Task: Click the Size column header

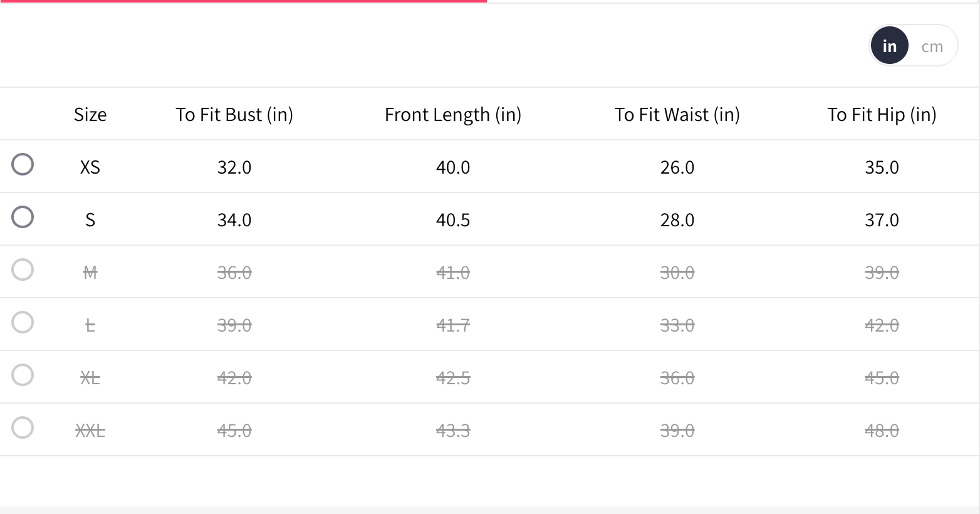Action: point(90,115)
